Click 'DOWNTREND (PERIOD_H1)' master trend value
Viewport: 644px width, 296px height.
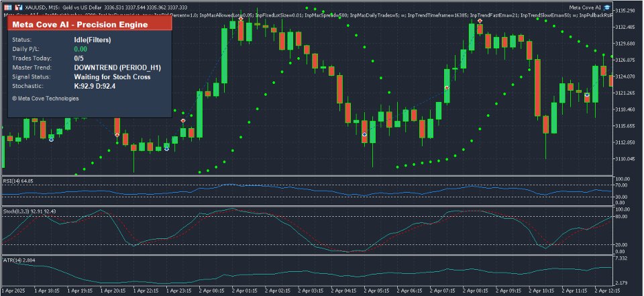point(117,67)
